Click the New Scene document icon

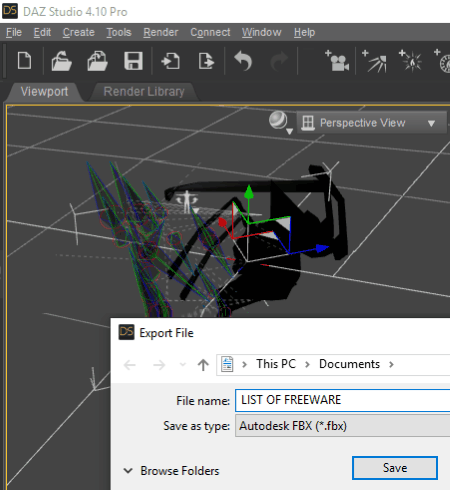coord(25,61)
